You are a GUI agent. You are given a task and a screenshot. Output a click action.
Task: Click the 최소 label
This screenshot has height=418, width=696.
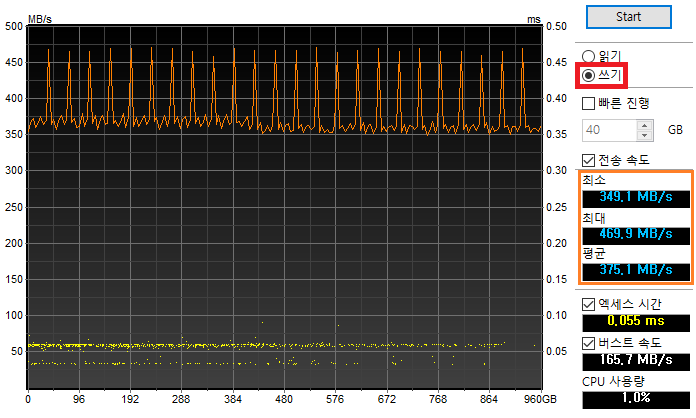tap(594, 180)
